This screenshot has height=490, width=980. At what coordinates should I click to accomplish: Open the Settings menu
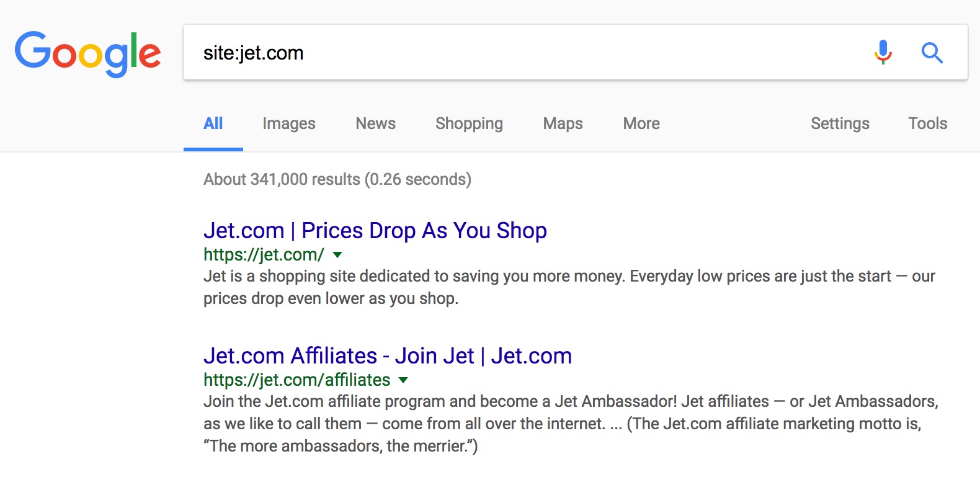tap(840, 123)
